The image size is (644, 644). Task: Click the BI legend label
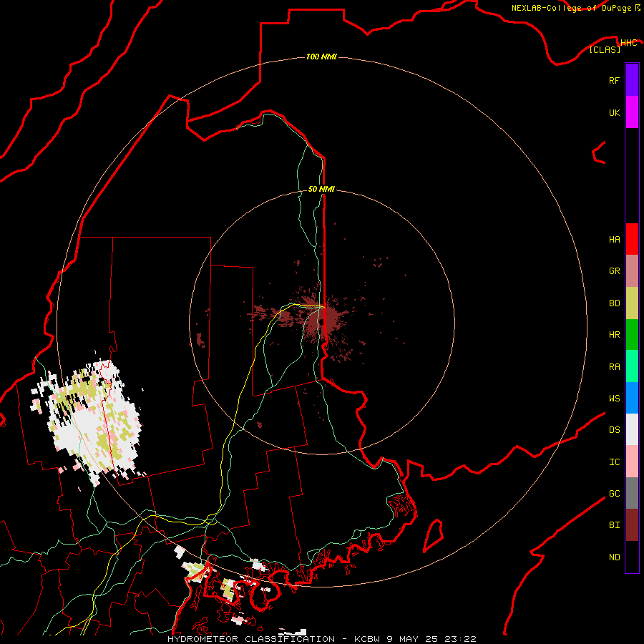pyautogui.click(x=614, y=525)
